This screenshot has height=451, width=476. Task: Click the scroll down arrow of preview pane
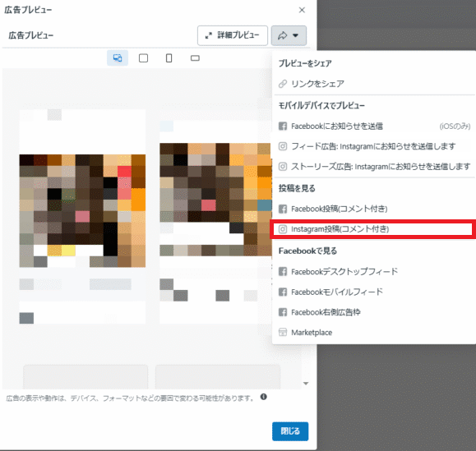pos(306,384)
